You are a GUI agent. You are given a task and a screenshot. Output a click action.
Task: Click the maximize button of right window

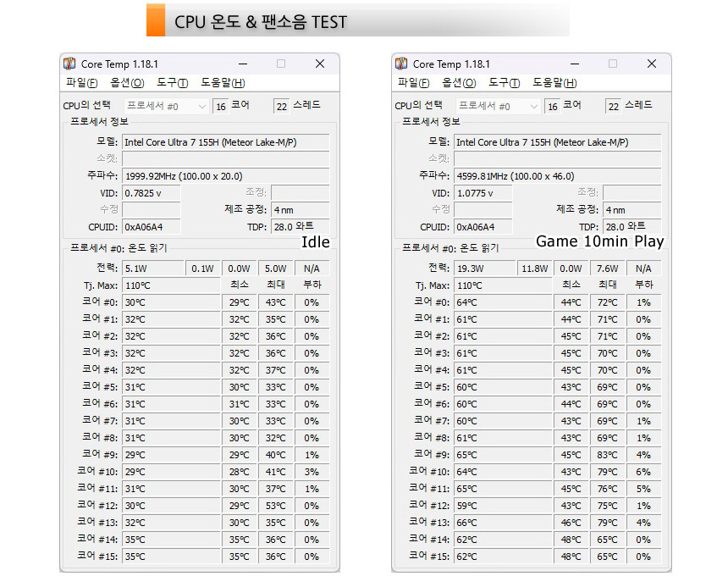click(x=613, y=64)
